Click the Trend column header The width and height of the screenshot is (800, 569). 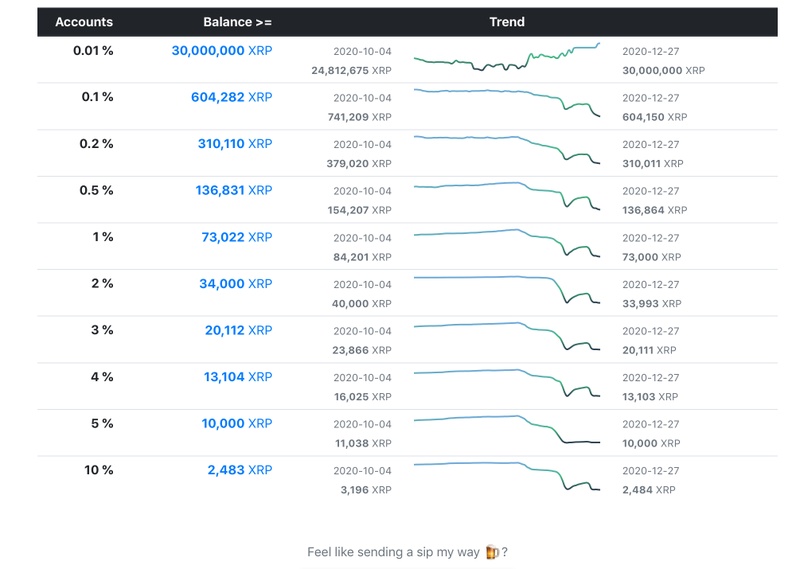click(507, 22)
